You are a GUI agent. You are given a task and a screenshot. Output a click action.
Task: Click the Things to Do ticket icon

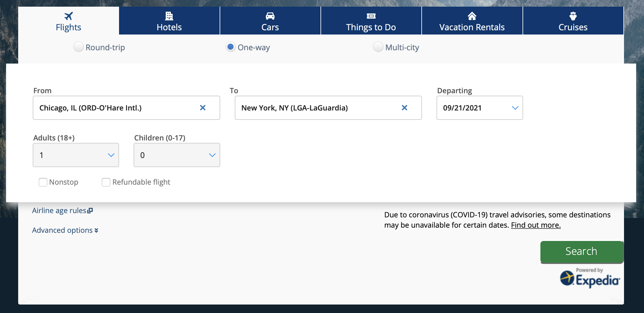click(371, 16)
